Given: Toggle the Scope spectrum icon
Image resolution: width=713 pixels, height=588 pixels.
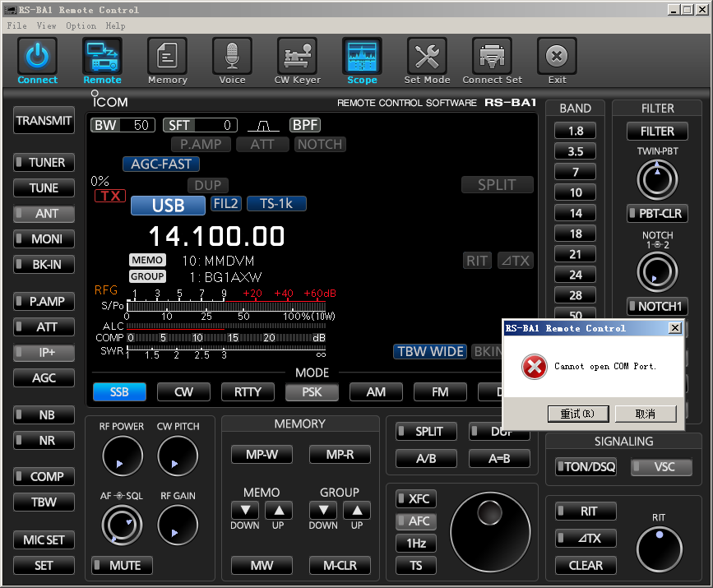Looking at the screenshot, I should tap(362, 56).
